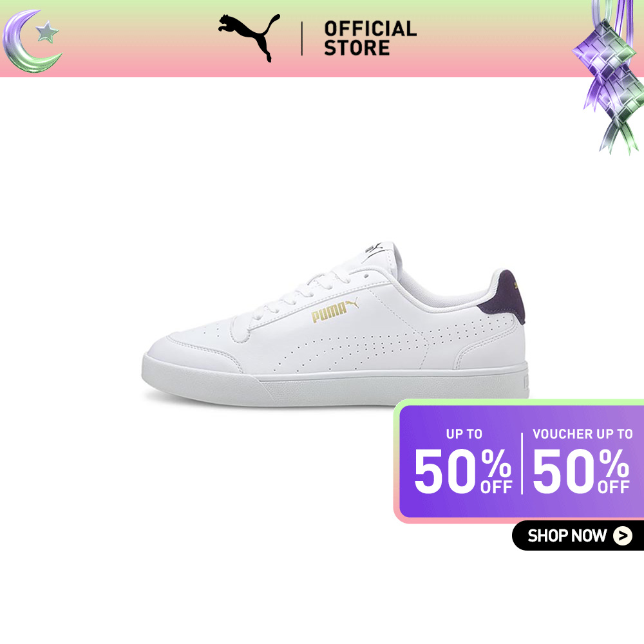Viewport: 644px width, 644px height.
Task: Click the purple promotional banner
Action: pyautogui.click(x=519, y=461)
